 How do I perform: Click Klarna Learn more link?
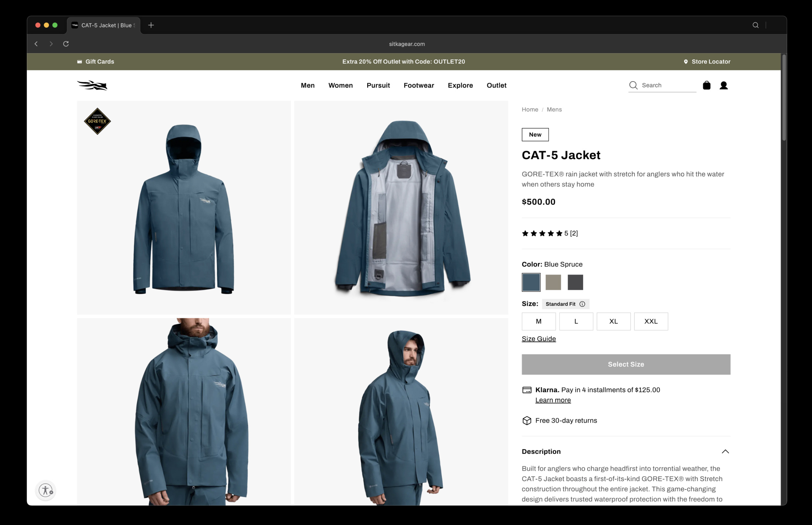[x=553, y=400]
